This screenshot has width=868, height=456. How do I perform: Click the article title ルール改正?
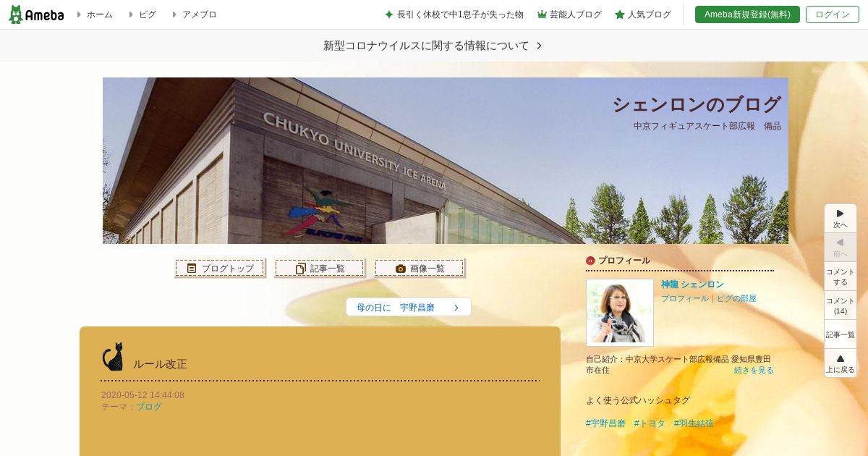point(160,364)
